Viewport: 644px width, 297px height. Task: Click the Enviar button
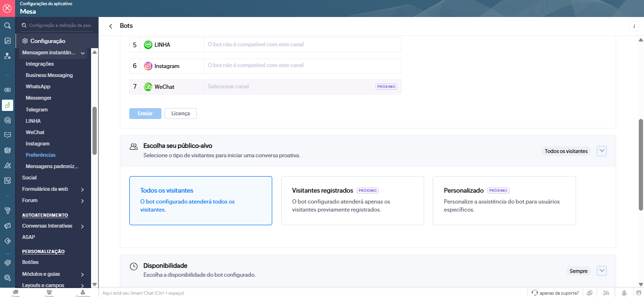[145, 114]
